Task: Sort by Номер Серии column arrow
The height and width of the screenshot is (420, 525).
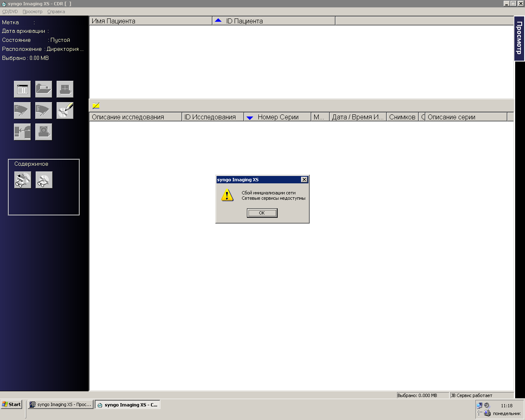Action: point(250,117)
